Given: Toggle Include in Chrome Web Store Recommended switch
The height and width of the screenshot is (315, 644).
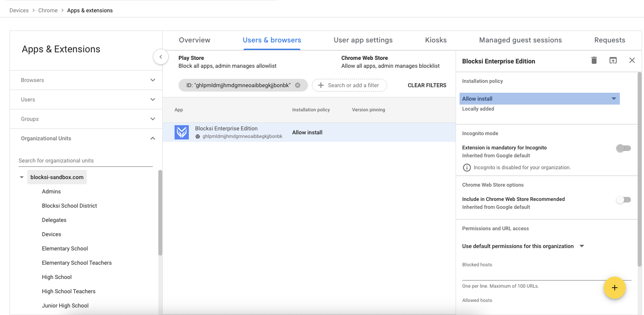Looking at the screenshot, I should [623, 200].
